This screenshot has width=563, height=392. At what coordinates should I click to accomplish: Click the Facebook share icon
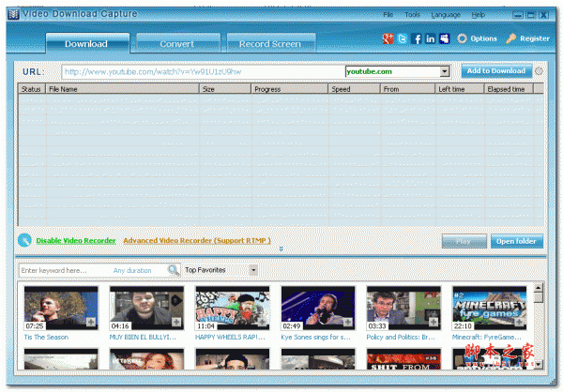417,38
